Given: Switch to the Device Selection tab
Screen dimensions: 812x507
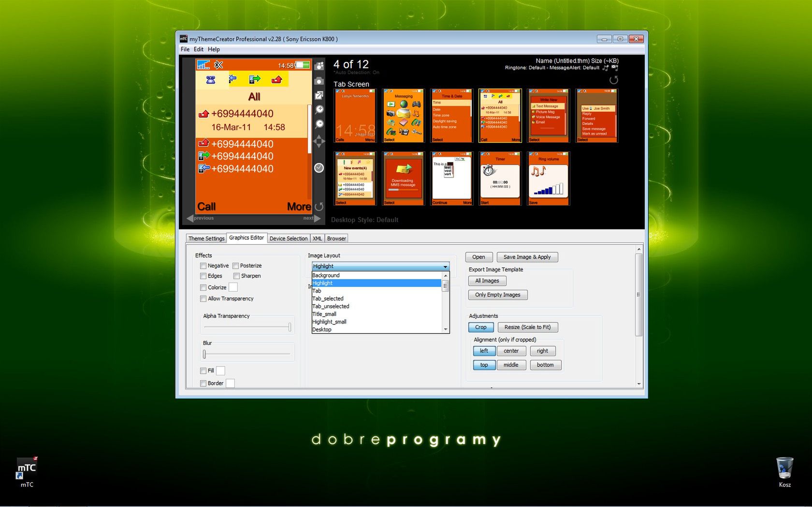Looking at the screenshot, I should click(289, 239).
